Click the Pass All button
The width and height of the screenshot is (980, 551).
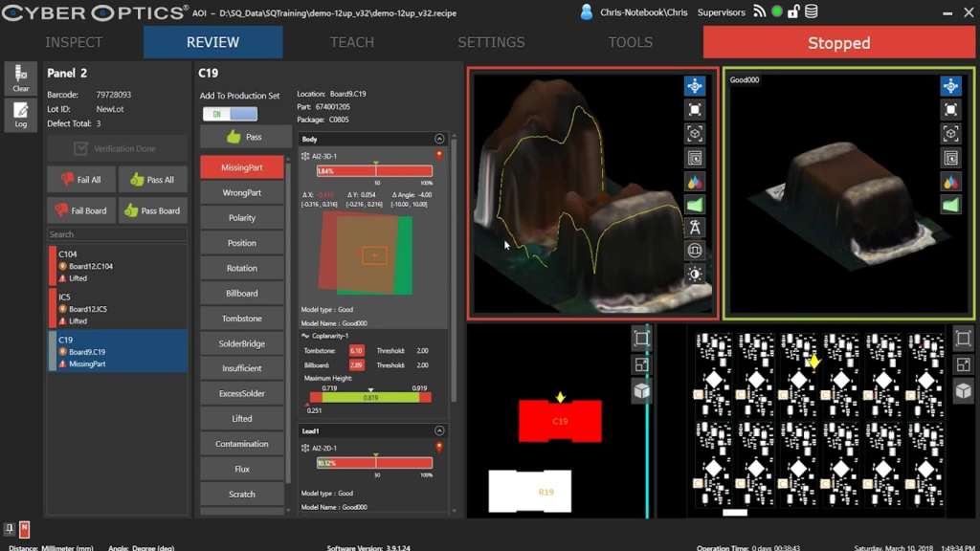(x=153, y=179)
